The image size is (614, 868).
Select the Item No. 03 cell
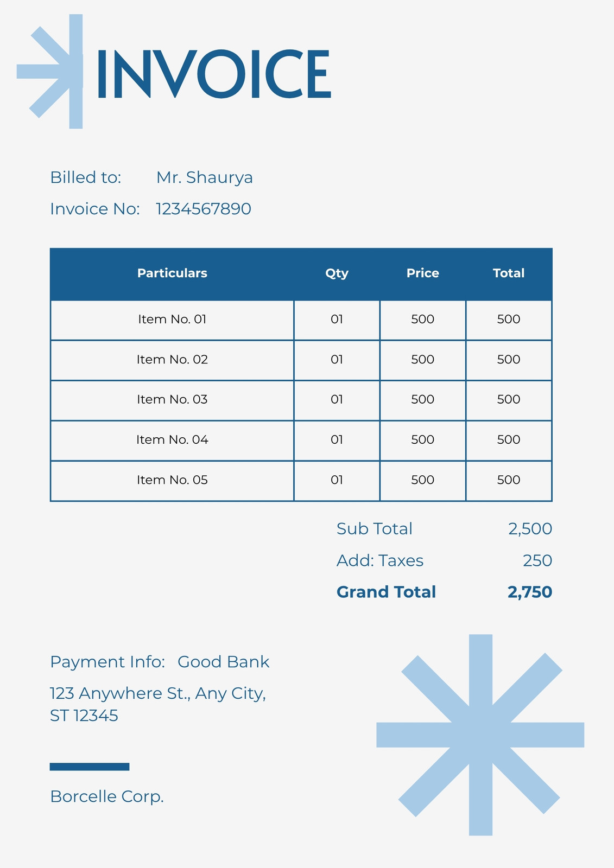tap(172, 400)
